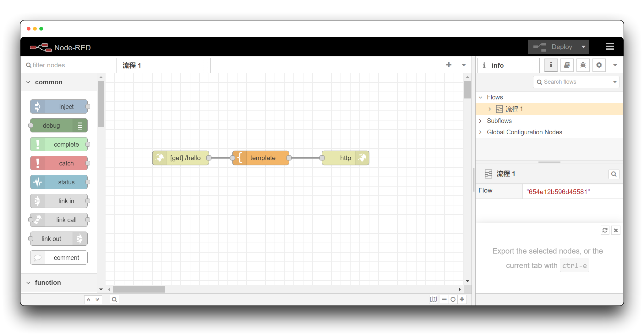Click the template node output port
The height and width of the screenshot is (336, 644).
(x=289, y=158)
